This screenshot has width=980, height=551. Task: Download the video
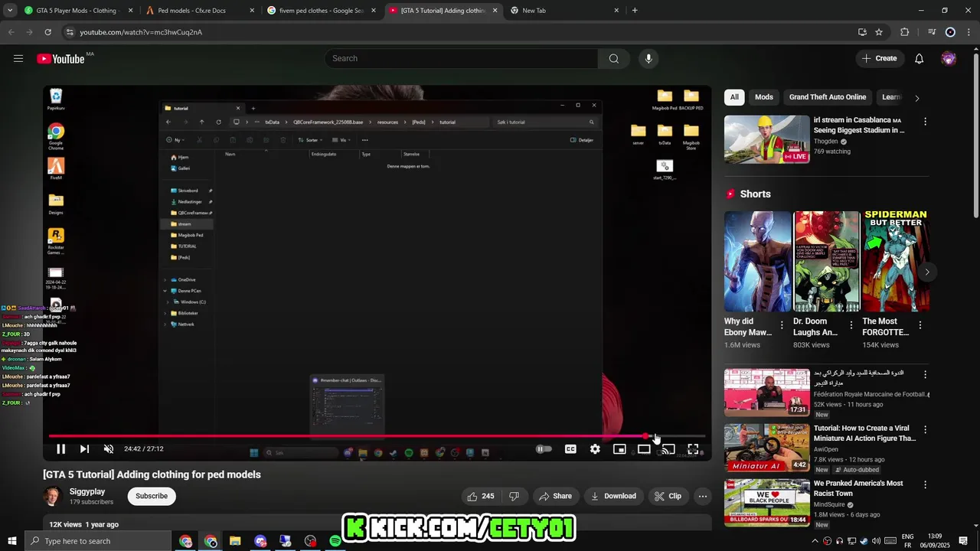click(x=613, y=496)
